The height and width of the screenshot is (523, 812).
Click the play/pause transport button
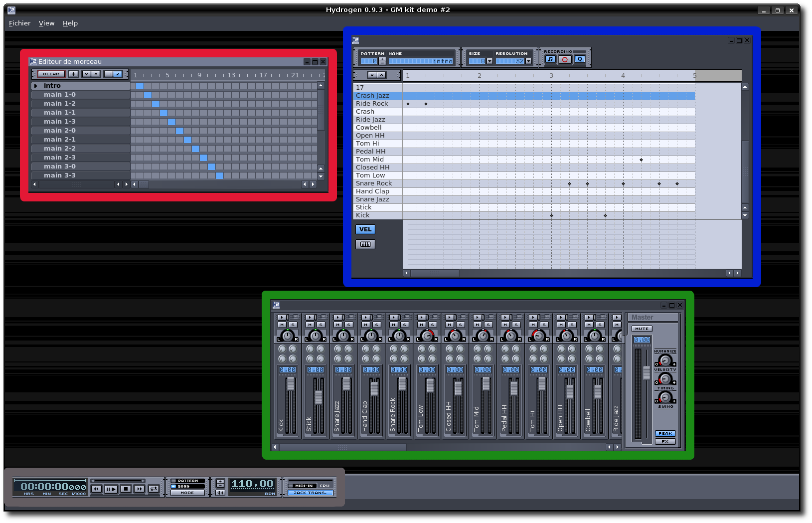(x=111, y=489)
